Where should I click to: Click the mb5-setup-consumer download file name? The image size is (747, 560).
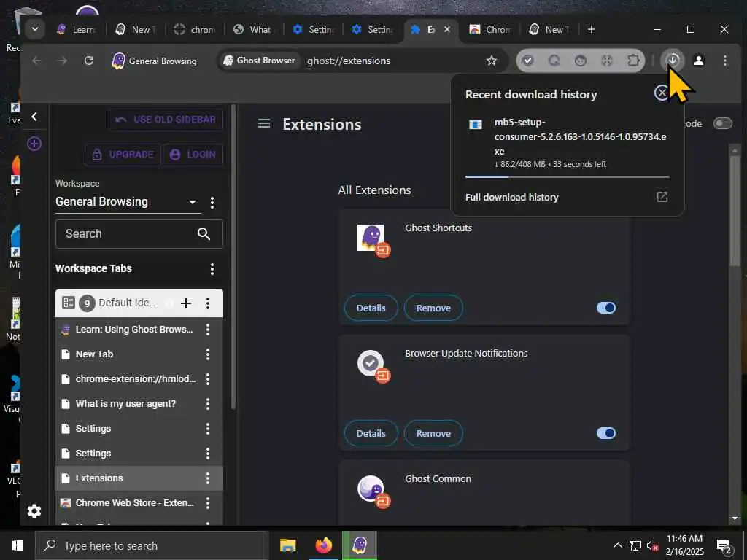tap(580, 136)
